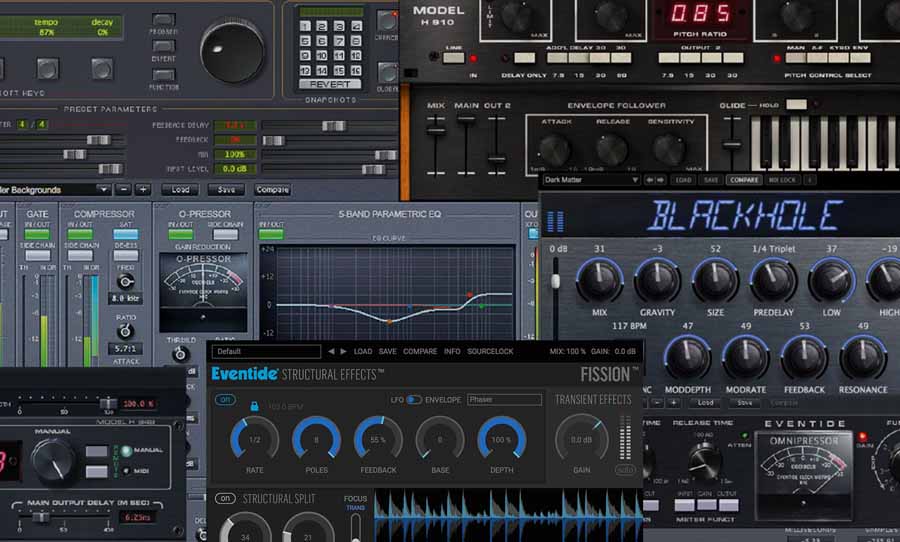The image size is (900, 542).
Task: Click the Fission FEEDBACK knob
Action: point(378,439)
